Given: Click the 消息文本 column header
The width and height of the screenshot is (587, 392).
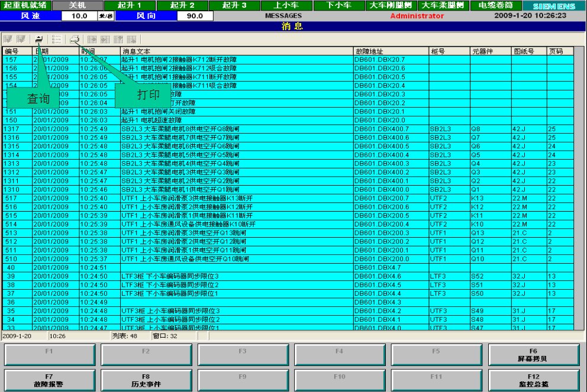Looking at the screenshot, I should (x=237, y=51).
